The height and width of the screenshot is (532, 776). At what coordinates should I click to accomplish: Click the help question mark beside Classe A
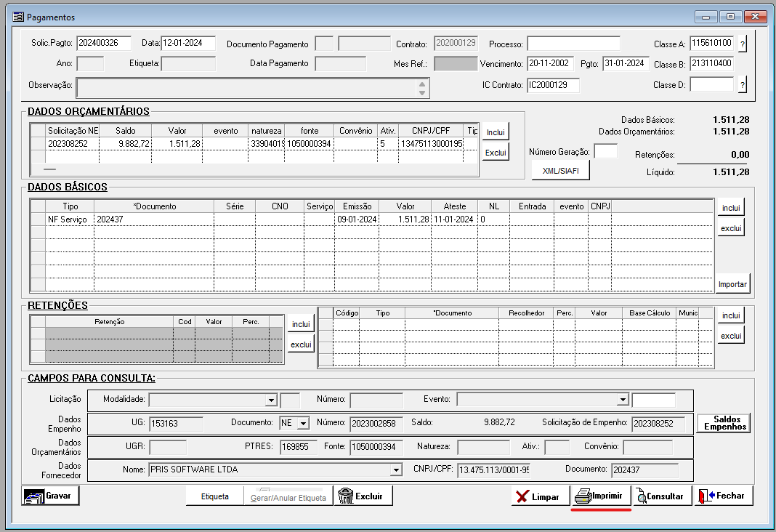[x=743, y=44]
